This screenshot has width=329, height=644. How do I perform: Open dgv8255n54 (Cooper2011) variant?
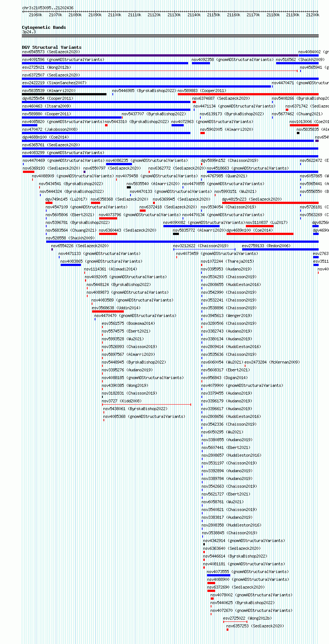pyautogui.click(x=47, y=98)
